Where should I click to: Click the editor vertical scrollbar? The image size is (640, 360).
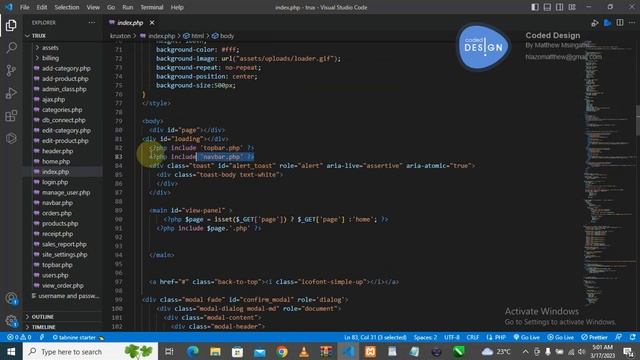(638, 120)
